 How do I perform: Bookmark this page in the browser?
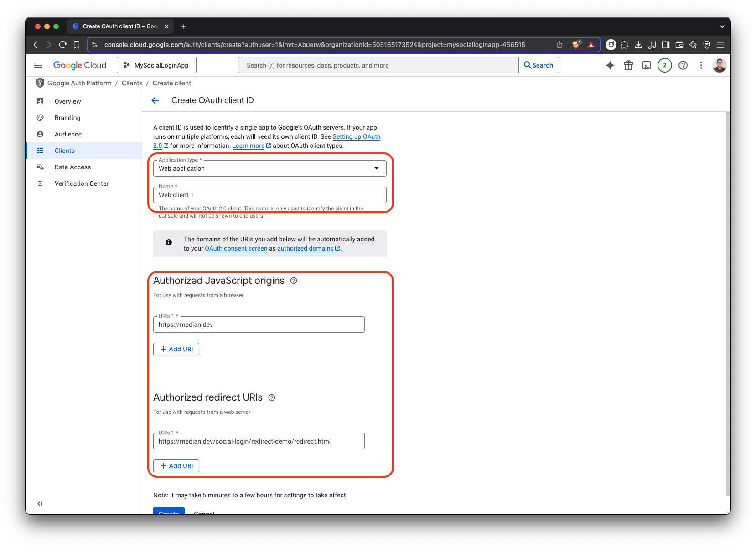point(77,45)
